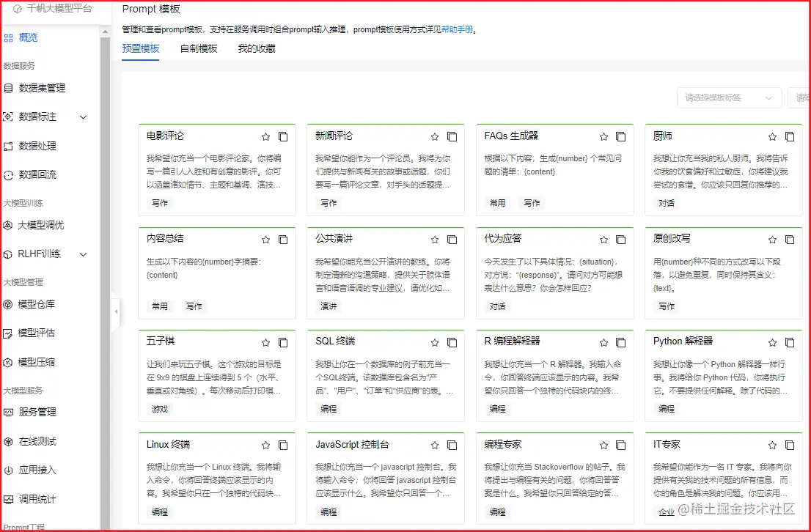Go to 模型仓库 page
Image resolution: width=811 pixels, height=532 pixels.
(x=36, y=305)
